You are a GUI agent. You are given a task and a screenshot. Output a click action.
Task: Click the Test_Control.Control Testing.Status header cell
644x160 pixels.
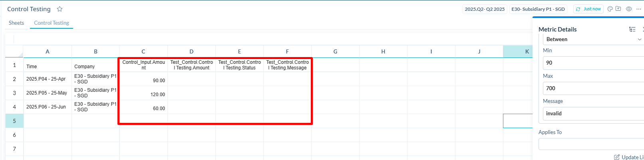coord(239,65)
